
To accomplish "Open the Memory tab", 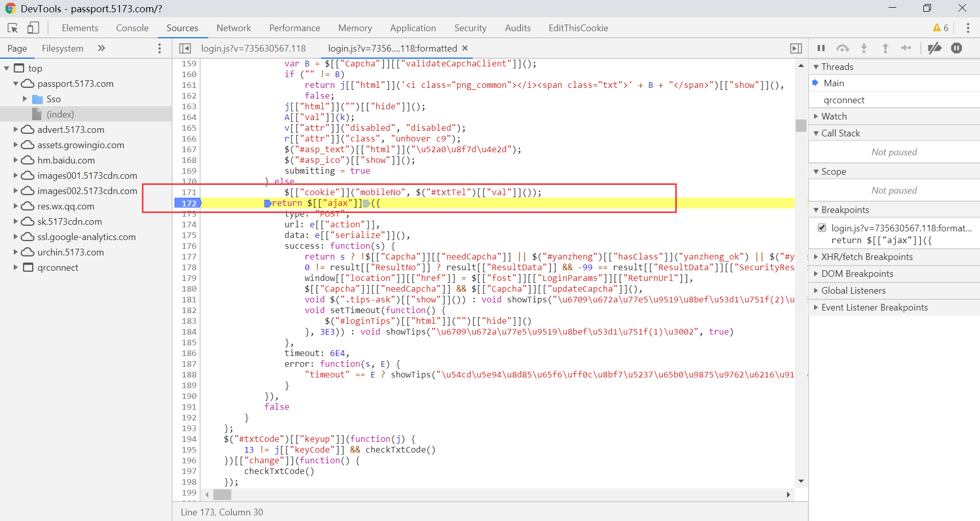I will [355, 28].
